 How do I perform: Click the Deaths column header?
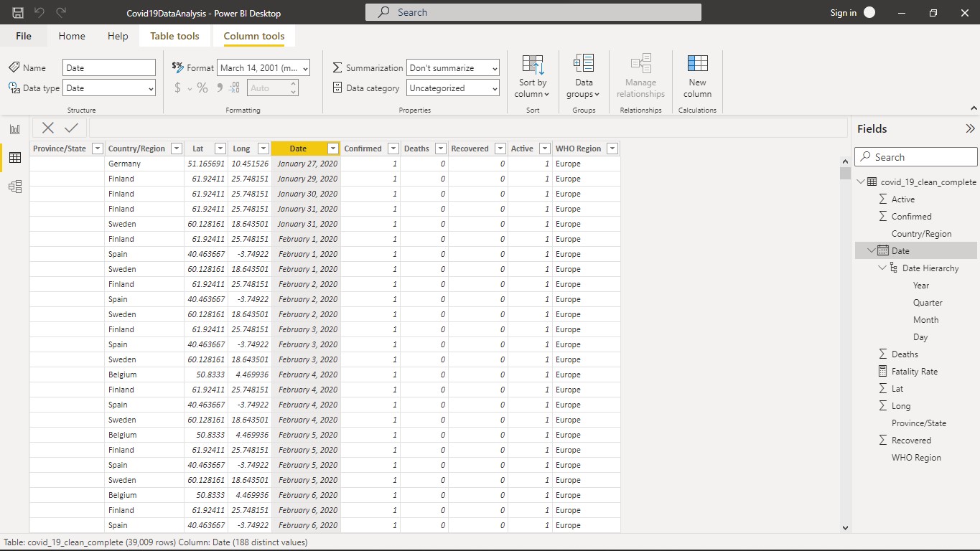[424, 149]
